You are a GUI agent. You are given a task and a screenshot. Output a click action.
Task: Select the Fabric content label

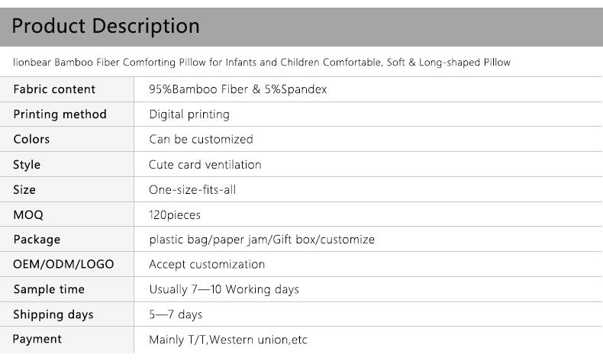54,89
